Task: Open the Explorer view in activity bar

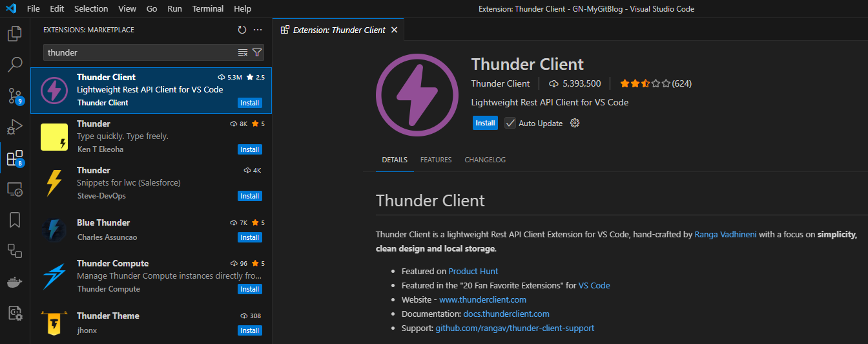Action: tap(15, 33)
